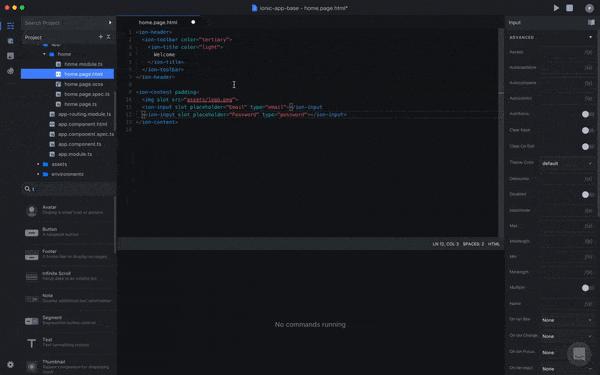Collapse the home folder
The height and width of the screenshot is (375, 600).
44,54
